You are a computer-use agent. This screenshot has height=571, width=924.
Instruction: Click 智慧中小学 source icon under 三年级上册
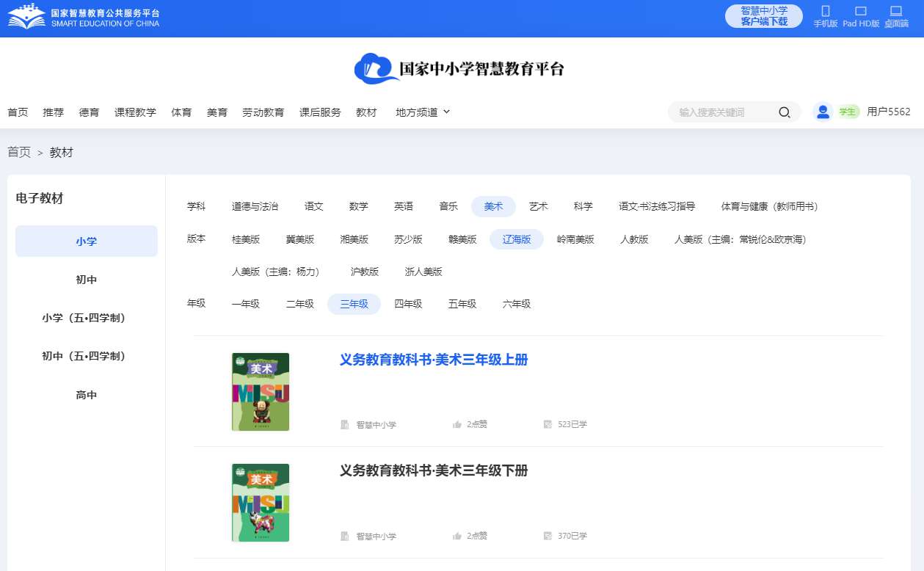click(x=345, y=424)
